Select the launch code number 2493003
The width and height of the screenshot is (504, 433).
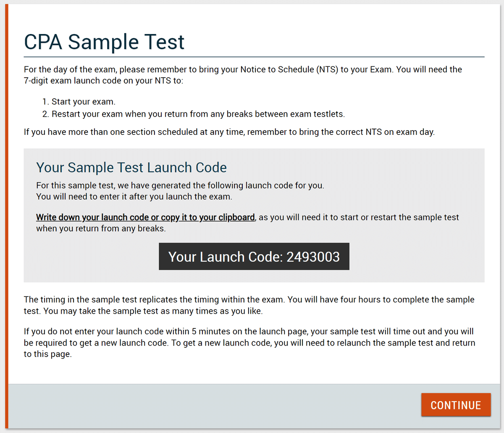point(313,257)
